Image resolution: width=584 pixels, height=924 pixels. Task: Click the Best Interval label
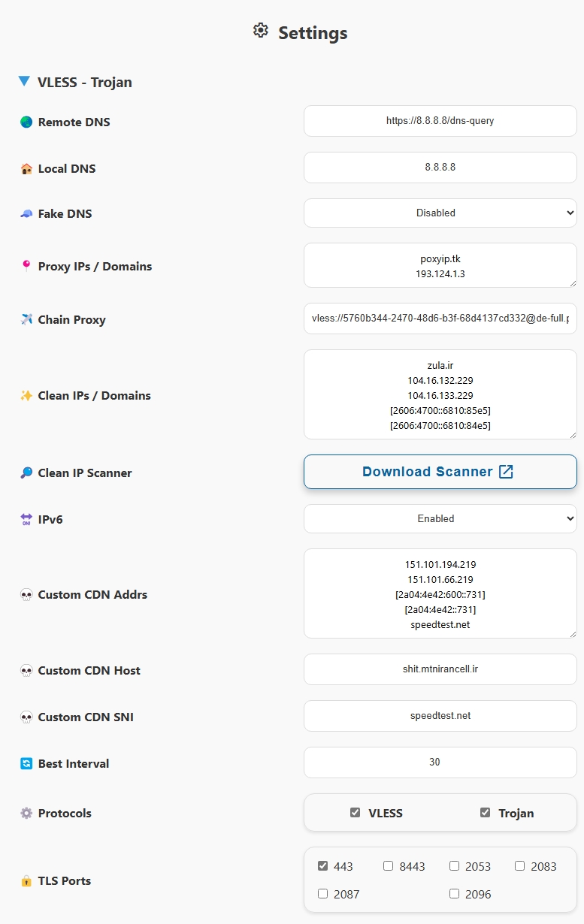coord(74,763)
